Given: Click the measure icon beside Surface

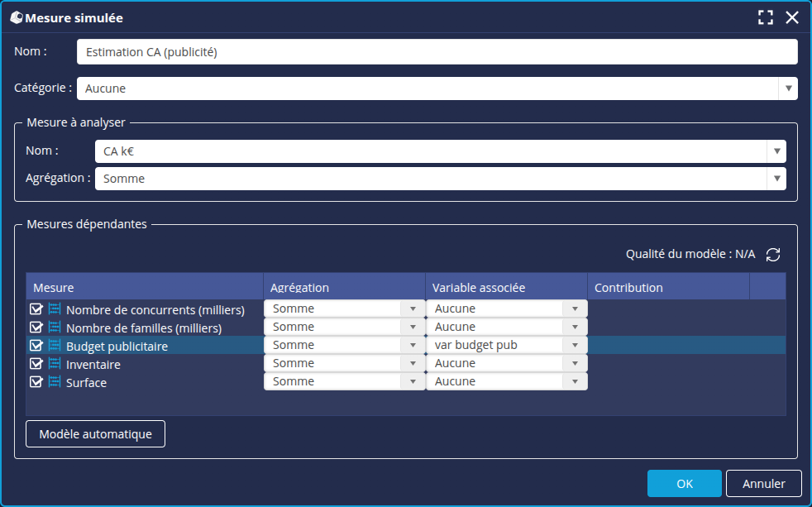Looking at the screenshot, I should point(55,382).
